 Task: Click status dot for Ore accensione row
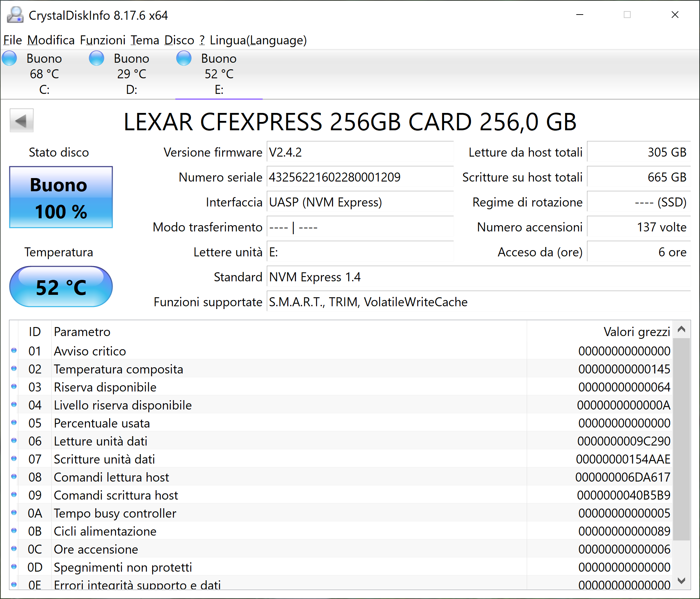14,549
